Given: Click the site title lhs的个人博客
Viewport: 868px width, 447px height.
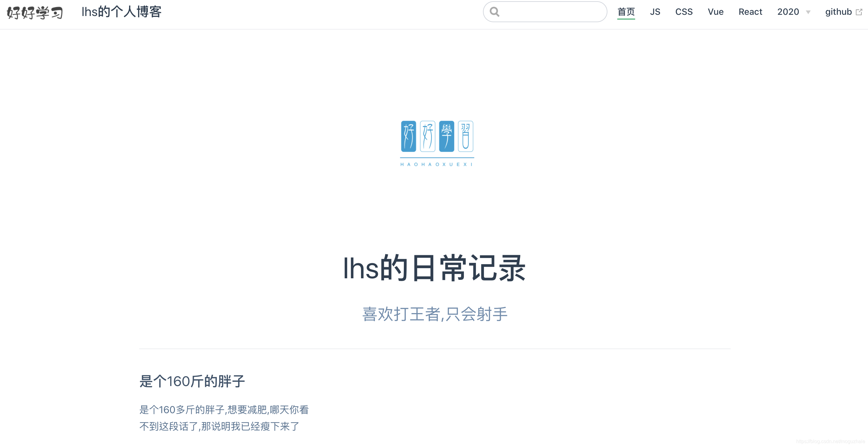Looking at the screenshot, I should point(122,12).
